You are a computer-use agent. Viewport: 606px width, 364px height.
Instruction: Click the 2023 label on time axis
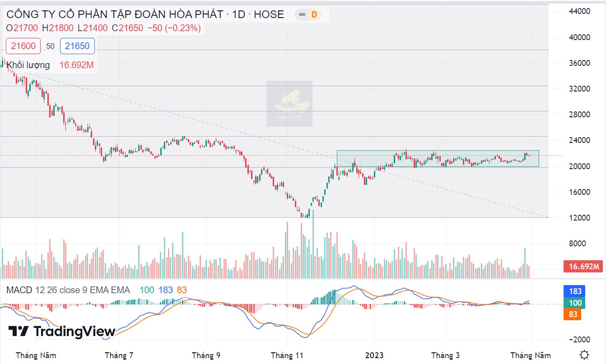(374, 355)
